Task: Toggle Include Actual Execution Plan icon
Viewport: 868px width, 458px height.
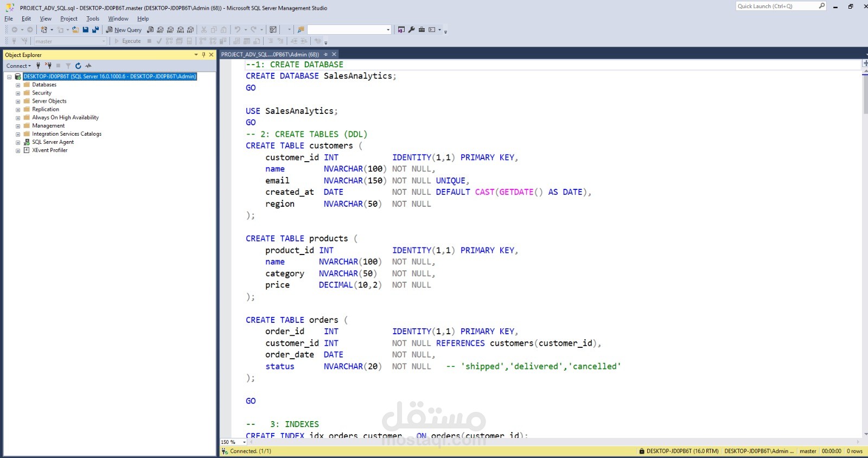Action: tap(202, 41)
